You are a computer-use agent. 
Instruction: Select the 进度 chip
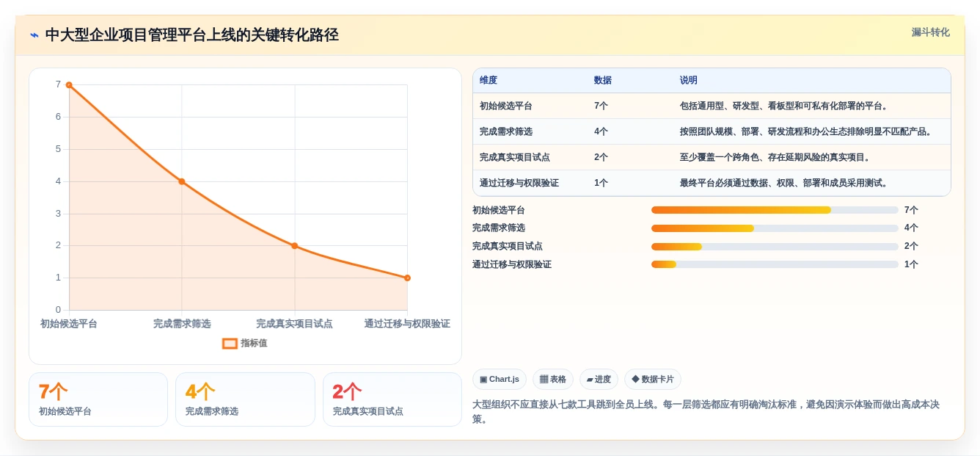point(599,379)
